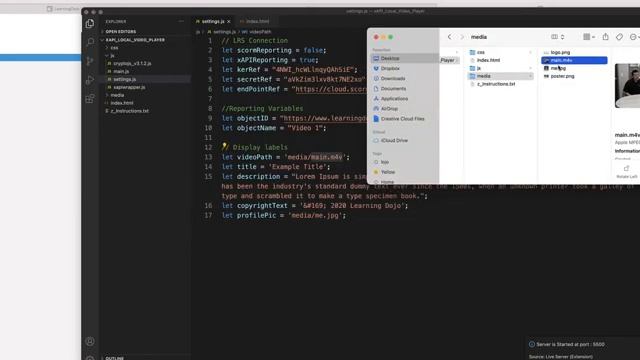Click the 'Server is Started at port' notification

571,344
